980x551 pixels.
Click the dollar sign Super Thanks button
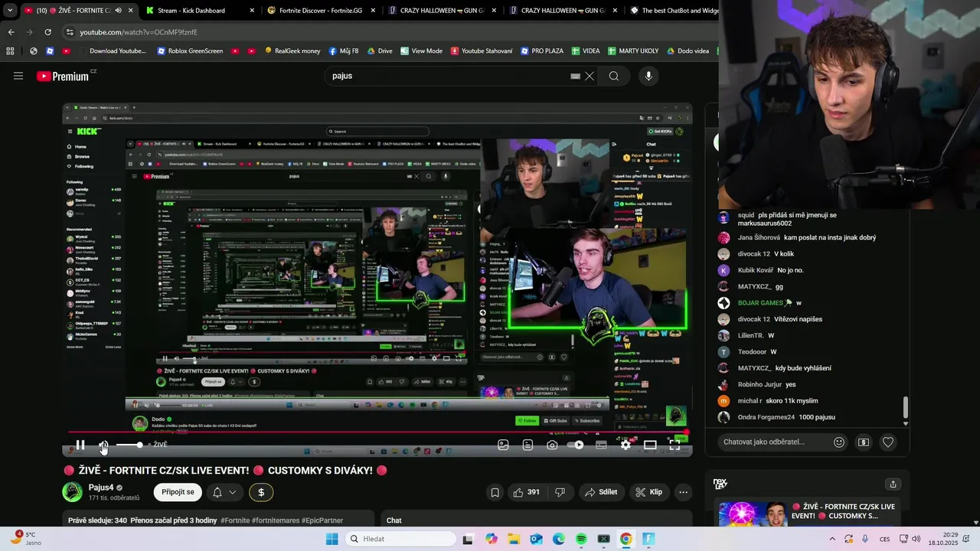point(261,492)
